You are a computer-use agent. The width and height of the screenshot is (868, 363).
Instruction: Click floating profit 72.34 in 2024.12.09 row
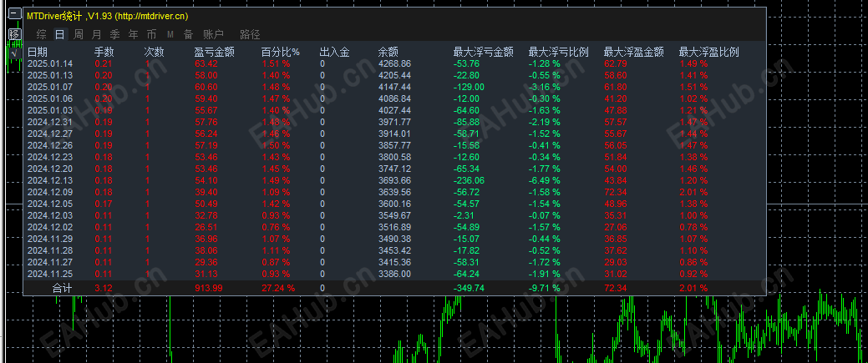coord(616,192)
